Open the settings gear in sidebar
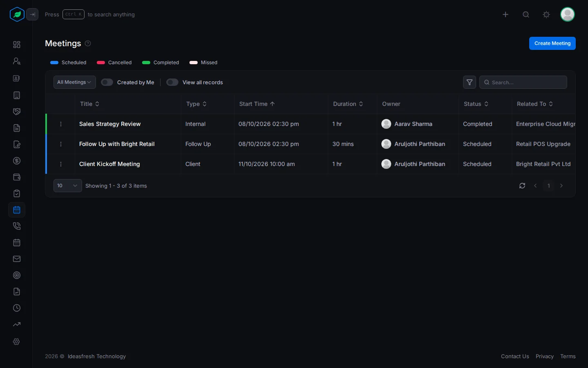 [17, 341]
